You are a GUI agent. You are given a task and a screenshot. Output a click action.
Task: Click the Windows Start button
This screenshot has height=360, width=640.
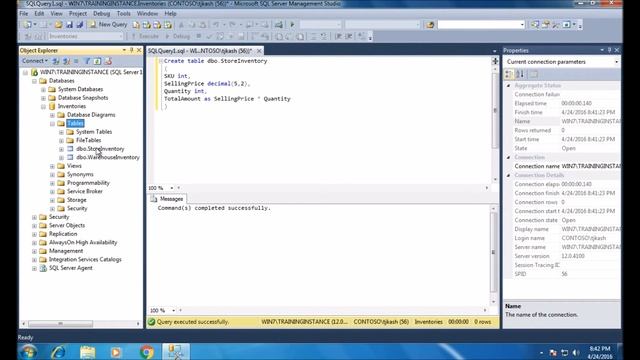(x=29, y=352)
